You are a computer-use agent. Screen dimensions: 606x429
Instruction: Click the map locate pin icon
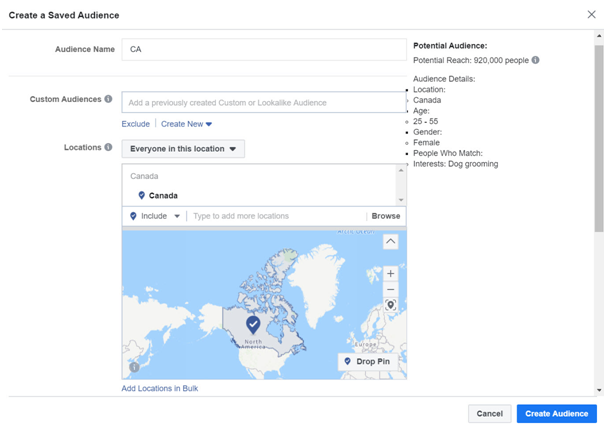pos(390,305)
